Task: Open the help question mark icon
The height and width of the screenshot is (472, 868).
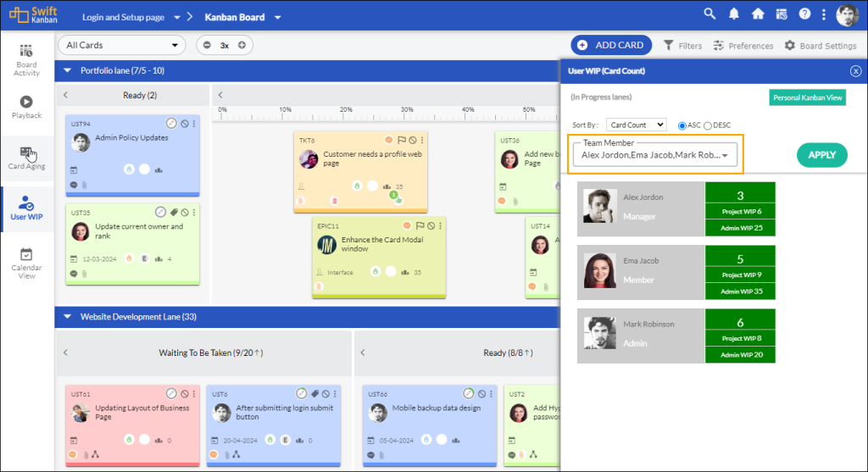Action: [804, 14]
